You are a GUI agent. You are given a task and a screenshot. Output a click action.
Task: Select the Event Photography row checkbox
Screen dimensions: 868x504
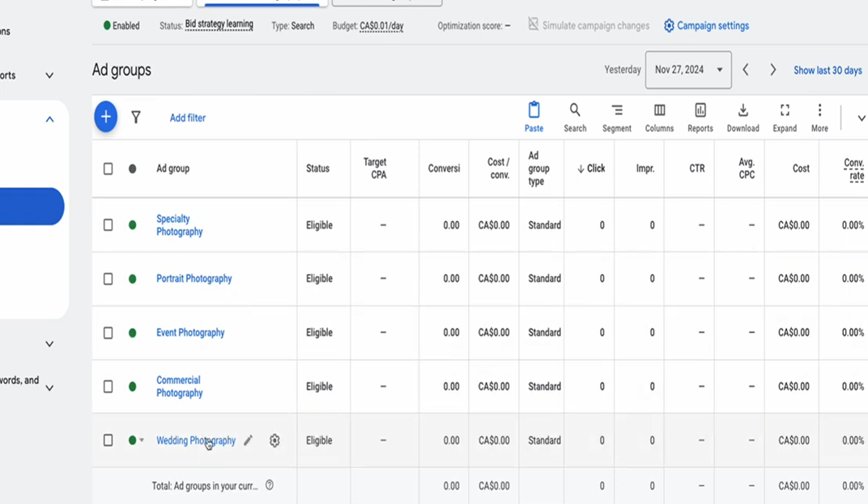point(108,333)
